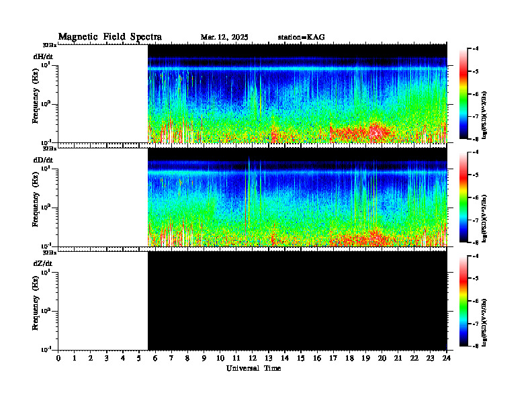The image size is (532, 411).
Task: Click the dH/dt color bar's log PSD unit label
Action: [484, 115]
